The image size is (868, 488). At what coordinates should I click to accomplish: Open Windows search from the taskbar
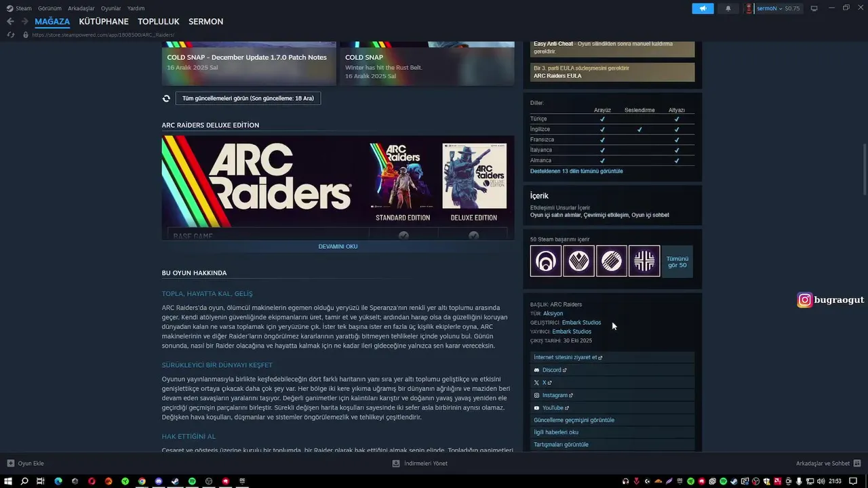point(24,481)
